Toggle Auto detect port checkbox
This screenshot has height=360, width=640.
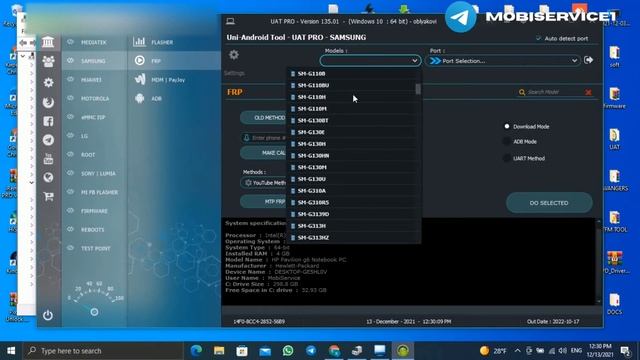pos(538,38)
